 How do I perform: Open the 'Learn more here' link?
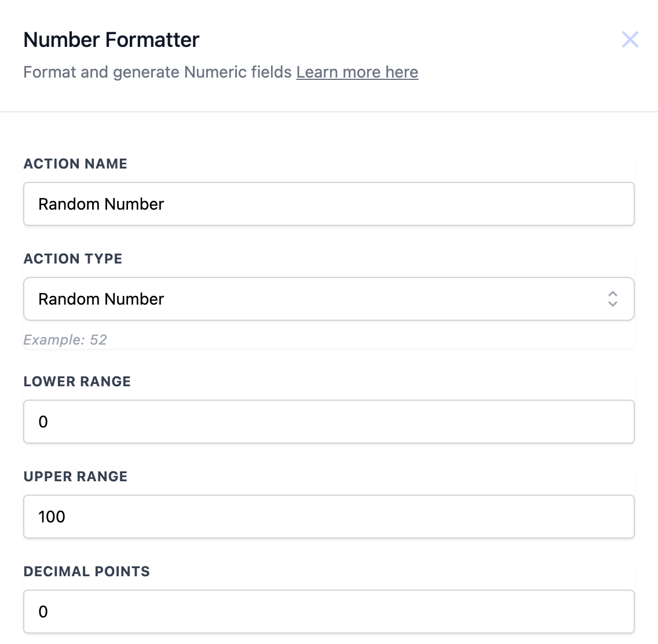357,72
